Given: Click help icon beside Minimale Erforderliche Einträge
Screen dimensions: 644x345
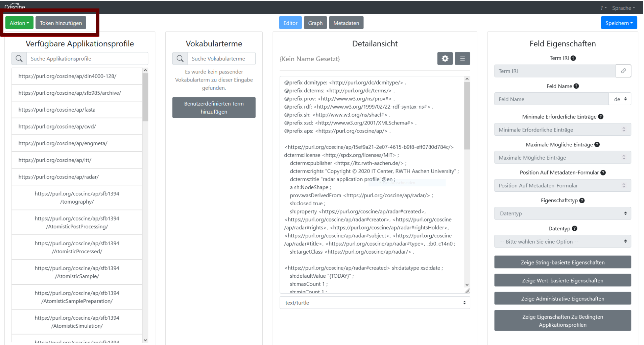Looking at the screenshot, I should point(600,117).
